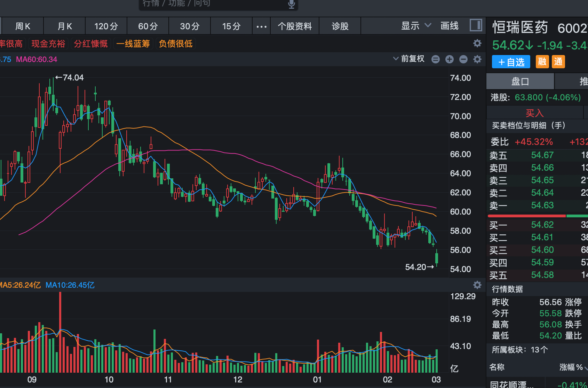Click the orange 融 margin badge
The height and width of the screenshot is (388, 588).
tap(542, 62)
